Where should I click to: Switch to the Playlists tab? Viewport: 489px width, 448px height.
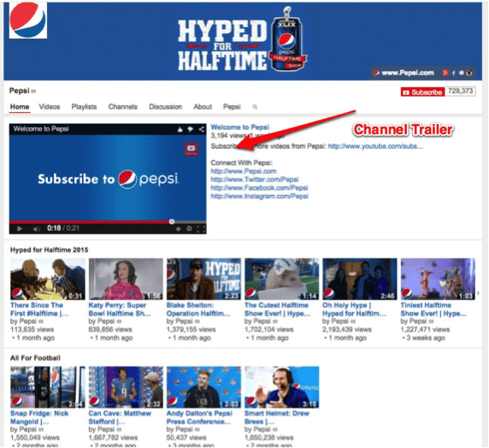coord(84,107)
